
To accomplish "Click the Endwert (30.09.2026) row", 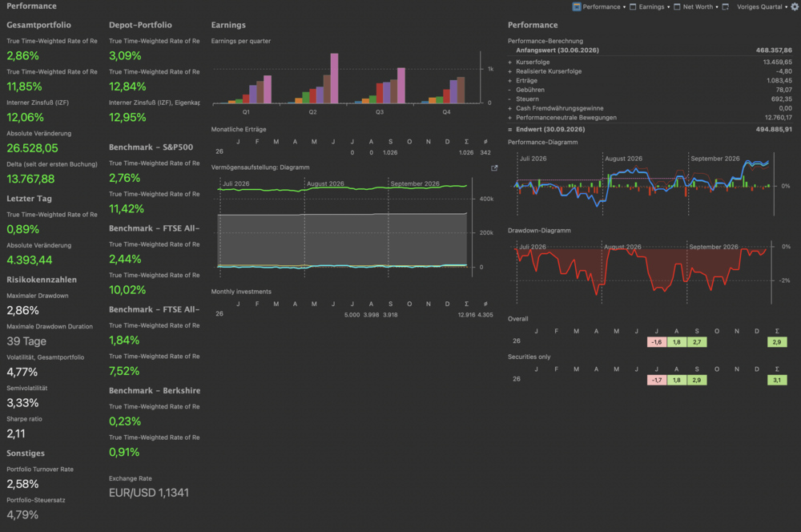I will 650,129.
